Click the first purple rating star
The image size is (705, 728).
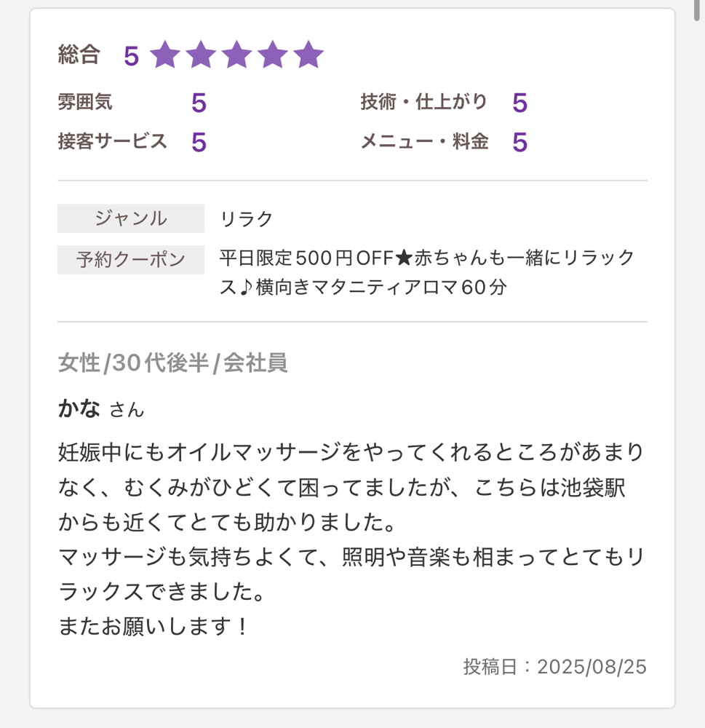164,55
